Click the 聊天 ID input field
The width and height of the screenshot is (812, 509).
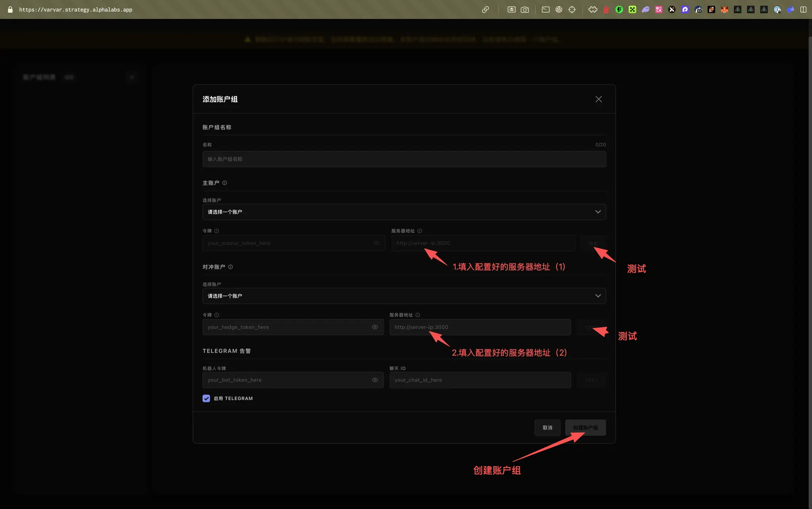(480, 380)
